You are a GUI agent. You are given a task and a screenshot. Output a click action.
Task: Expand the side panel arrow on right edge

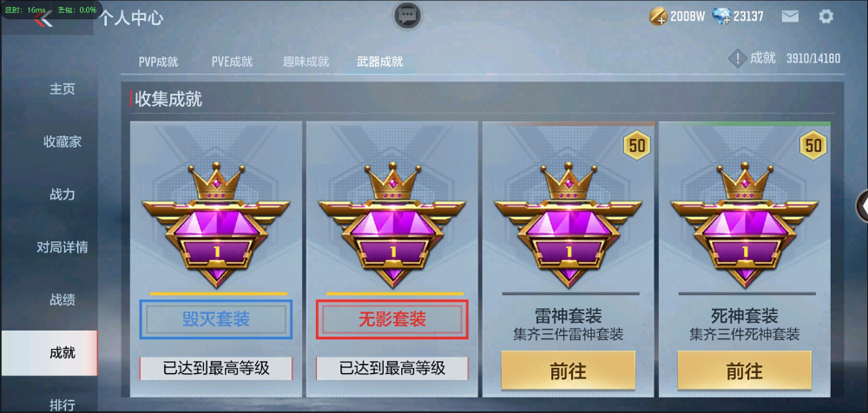[863, 206]
